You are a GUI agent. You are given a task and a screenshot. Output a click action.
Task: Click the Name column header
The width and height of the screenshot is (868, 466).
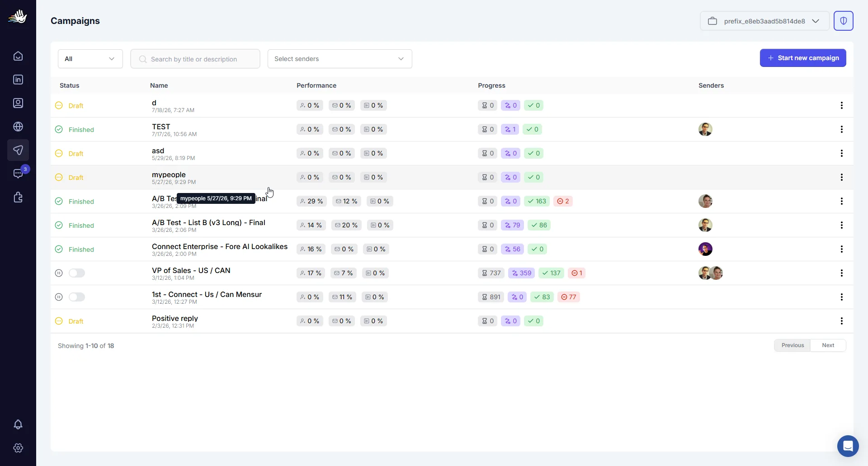pos(159,85)
